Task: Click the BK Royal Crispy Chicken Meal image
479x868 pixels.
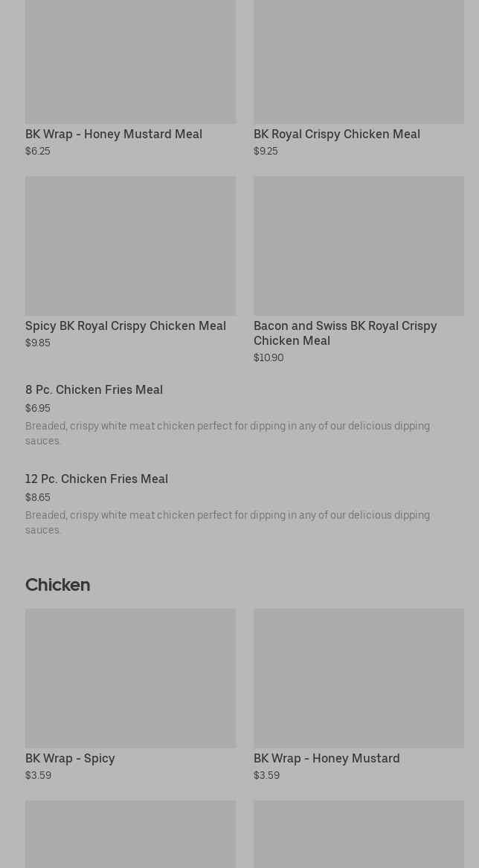Action: [359, 61]
